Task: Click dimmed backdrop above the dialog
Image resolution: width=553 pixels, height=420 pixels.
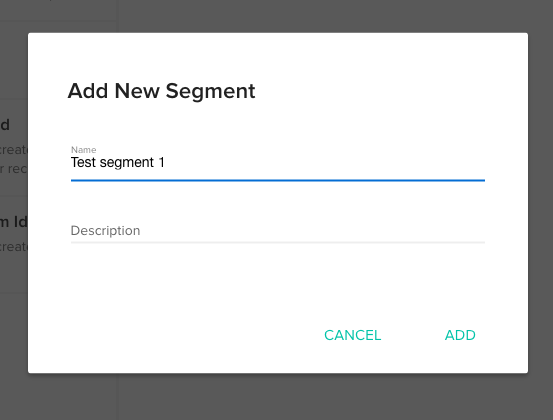Action: click(x=278, y=16)
